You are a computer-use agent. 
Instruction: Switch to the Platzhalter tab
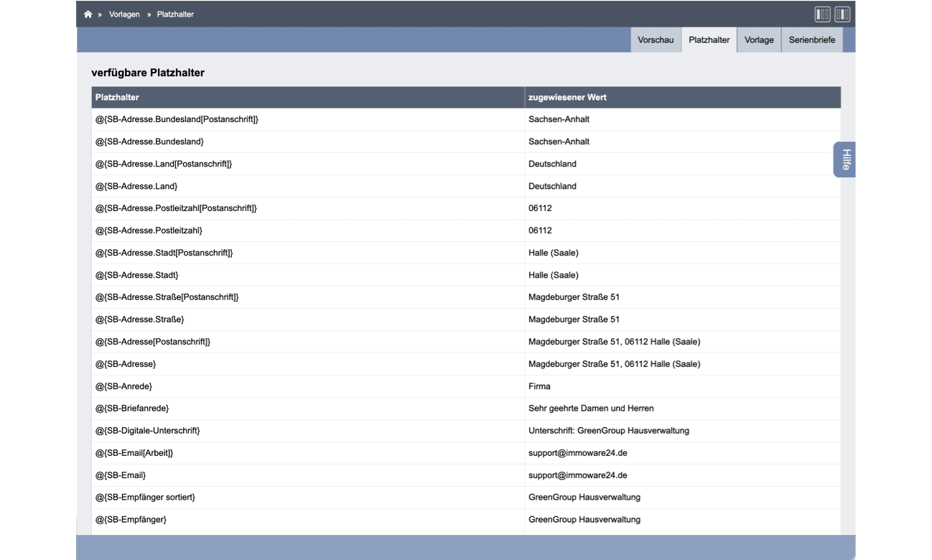[709, 40]
